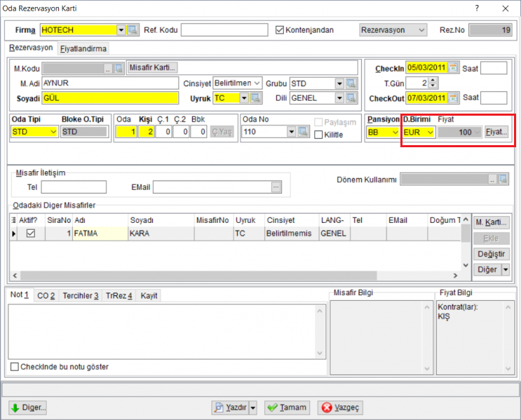This screenshot has height=420, width=521.
Task: Click the KARA surname cell in guest grid
Action: pyautogui.click(x=161, y=233)
